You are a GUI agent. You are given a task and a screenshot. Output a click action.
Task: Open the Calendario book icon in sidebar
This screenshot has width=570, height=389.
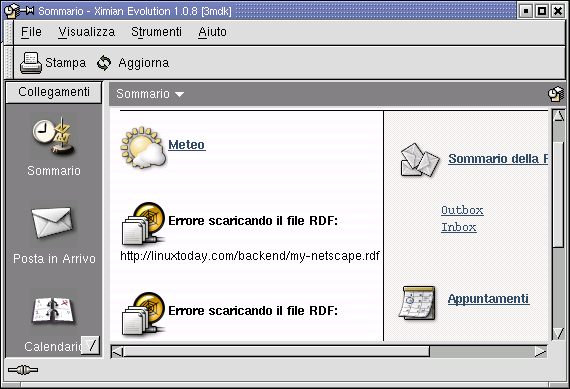point(53,310)
